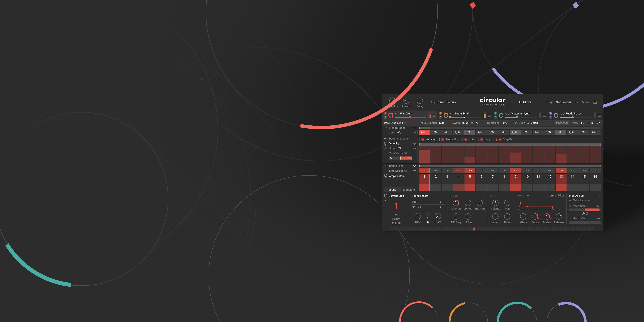
Task: Show the Filter envelope
Action: click(x=561, y=196)
